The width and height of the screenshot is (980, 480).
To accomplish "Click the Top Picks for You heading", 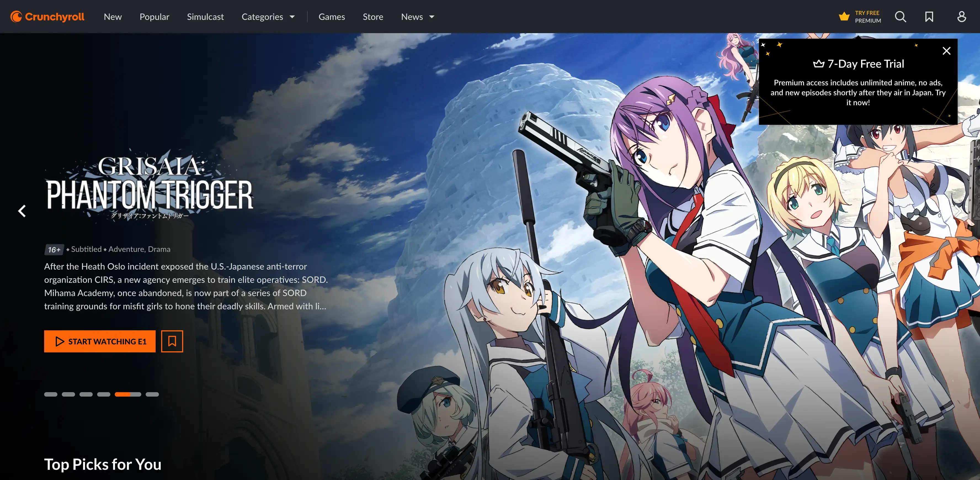I will (103, 464).
